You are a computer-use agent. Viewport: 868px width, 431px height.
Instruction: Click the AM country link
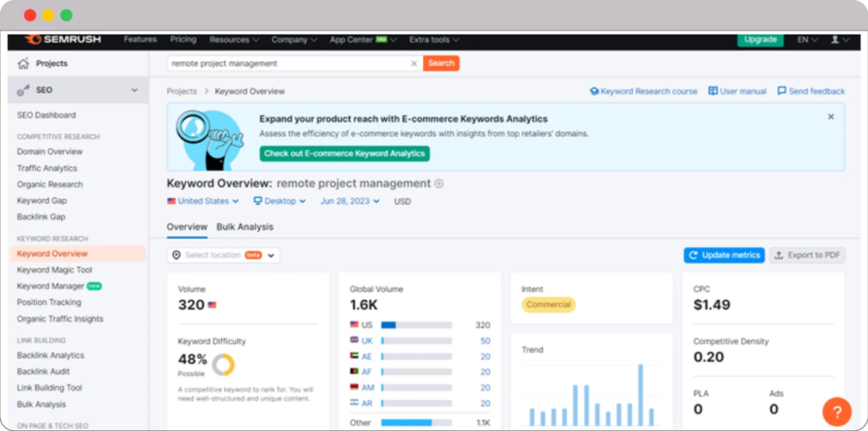[368, 388]
